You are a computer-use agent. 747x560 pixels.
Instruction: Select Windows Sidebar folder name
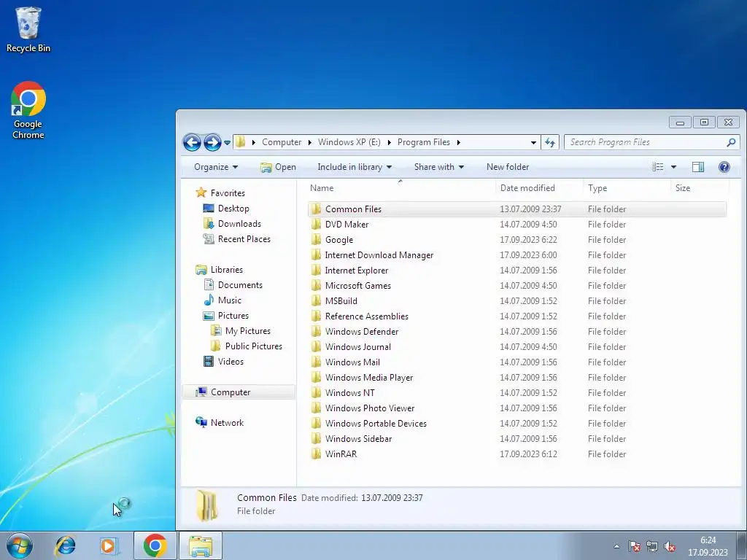tap(358, 438)
